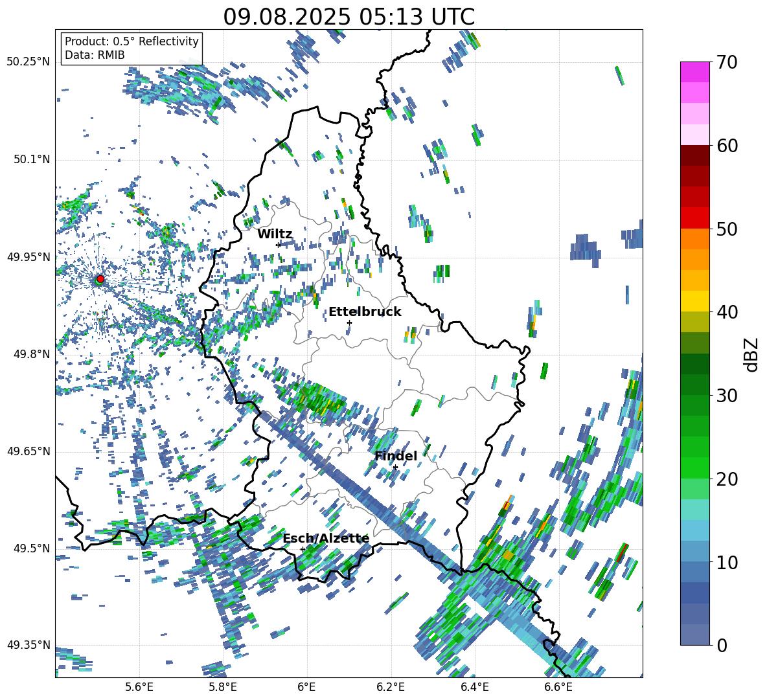Click the orange colorbar swatch at 50
The height and width of the screenshot is (700, 767).
coord(694,238)
